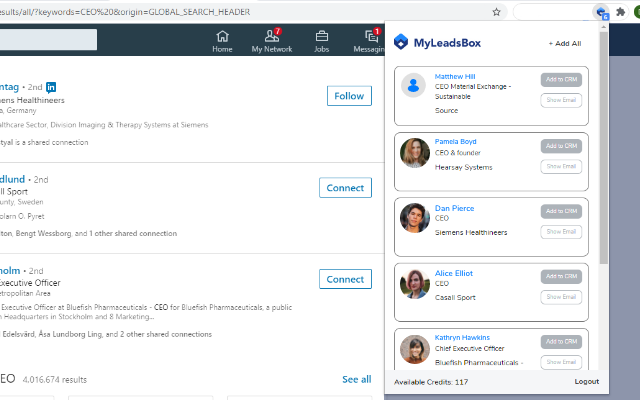
Task: Open browser extensions puzzle icon
Action: pos(620,12)
